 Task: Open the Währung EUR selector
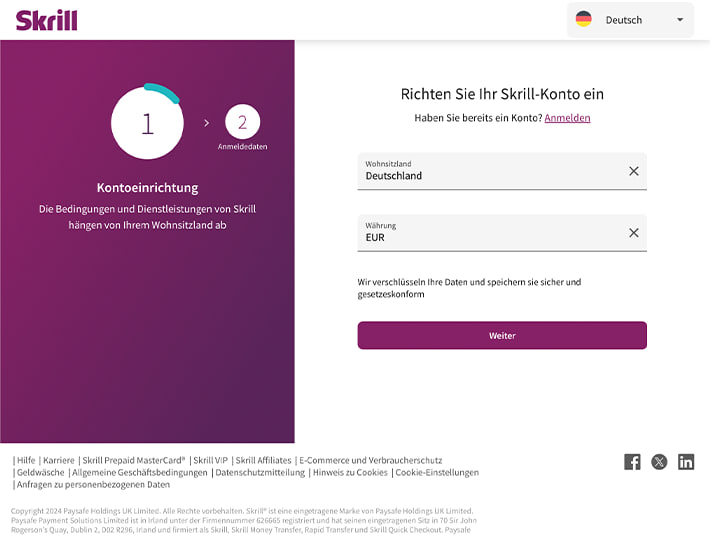click(x=502, y=233)
